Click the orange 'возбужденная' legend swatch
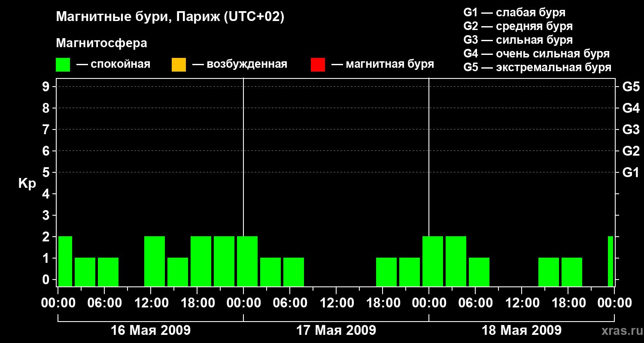644x343 pixels. pyautogui.click(x=179, y=64)
